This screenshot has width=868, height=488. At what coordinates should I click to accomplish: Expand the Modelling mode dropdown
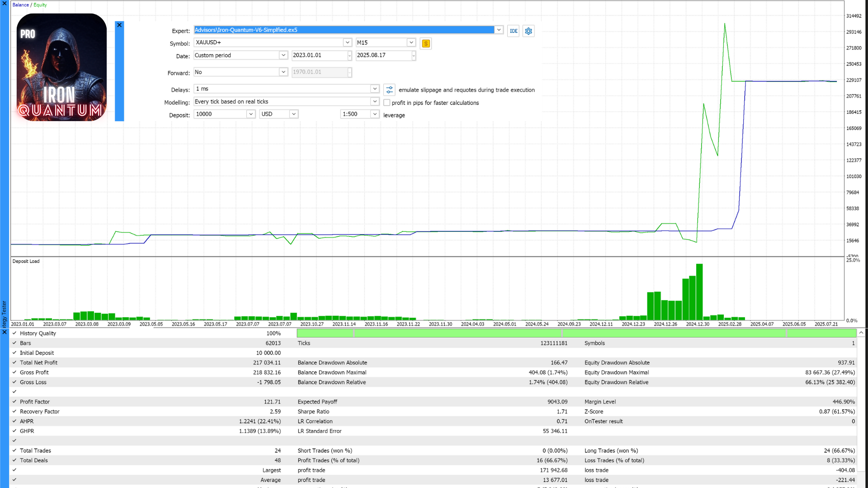[x=375, y=102]
